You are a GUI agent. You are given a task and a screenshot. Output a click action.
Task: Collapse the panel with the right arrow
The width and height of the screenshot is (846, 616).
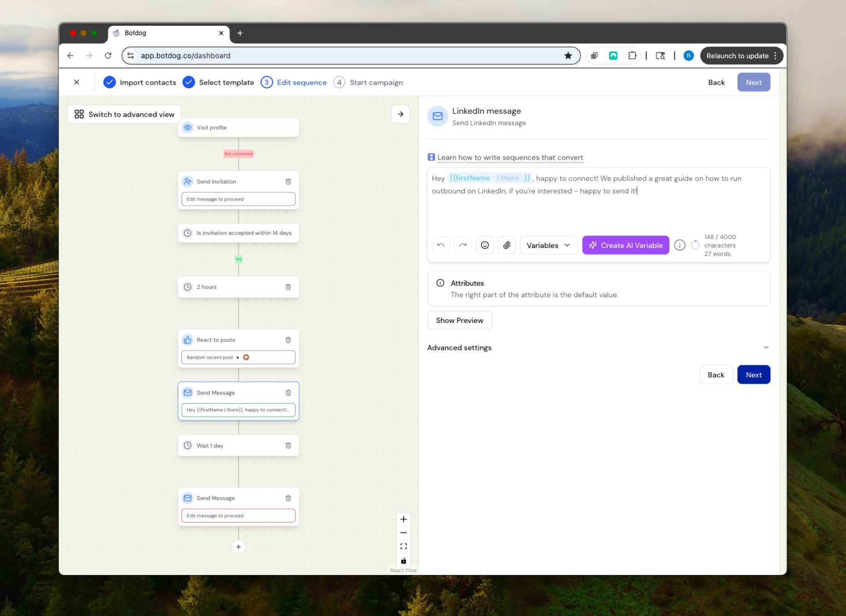click(400, 114)
